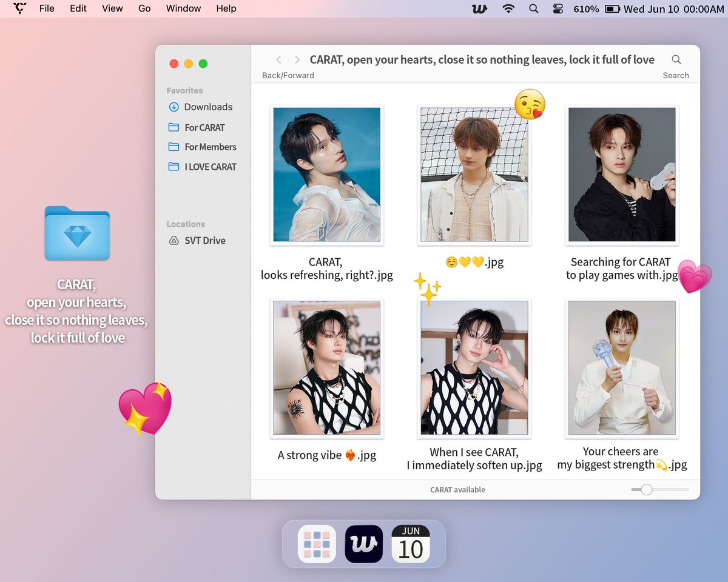The height and width of the screenshot is (582, 728).
Task: Open the Go menu
Action: (x=144, y=8)
